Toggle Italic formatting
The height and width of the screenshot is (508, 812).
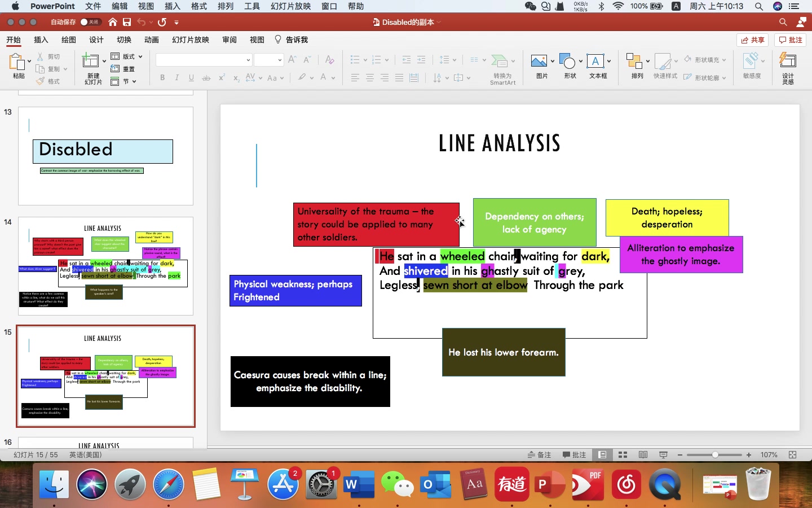pos(176,77)
